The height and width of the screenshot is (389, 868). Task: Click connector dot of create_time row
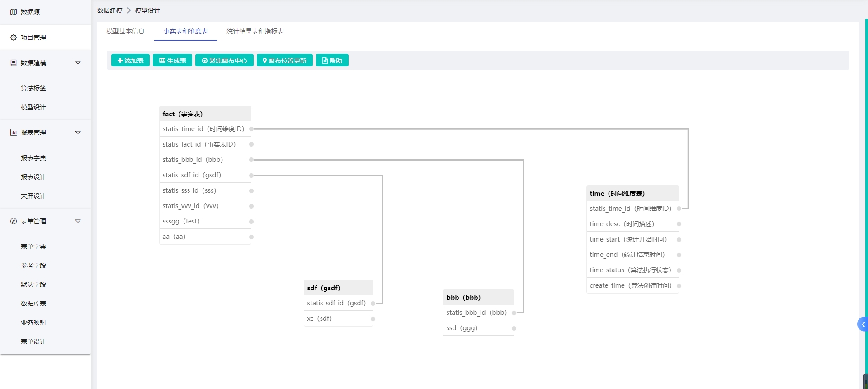tap(679, 285)
